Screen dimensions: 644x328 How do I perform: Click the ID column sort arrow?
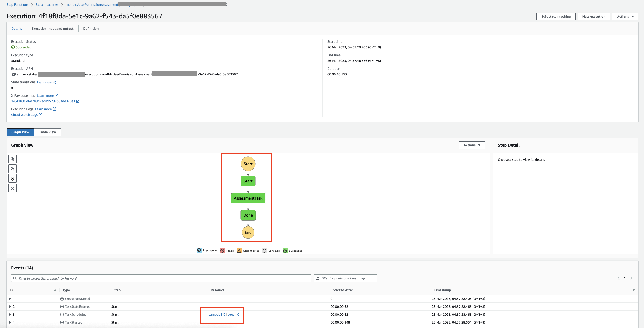coord(55,290)
